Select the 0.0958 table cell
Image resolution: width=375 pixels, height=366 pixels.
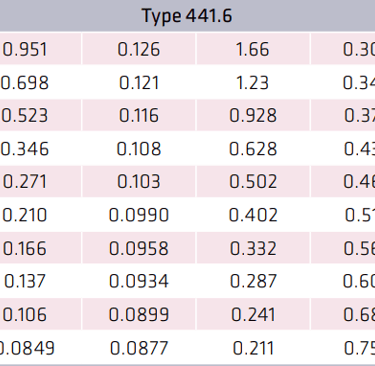139,248
